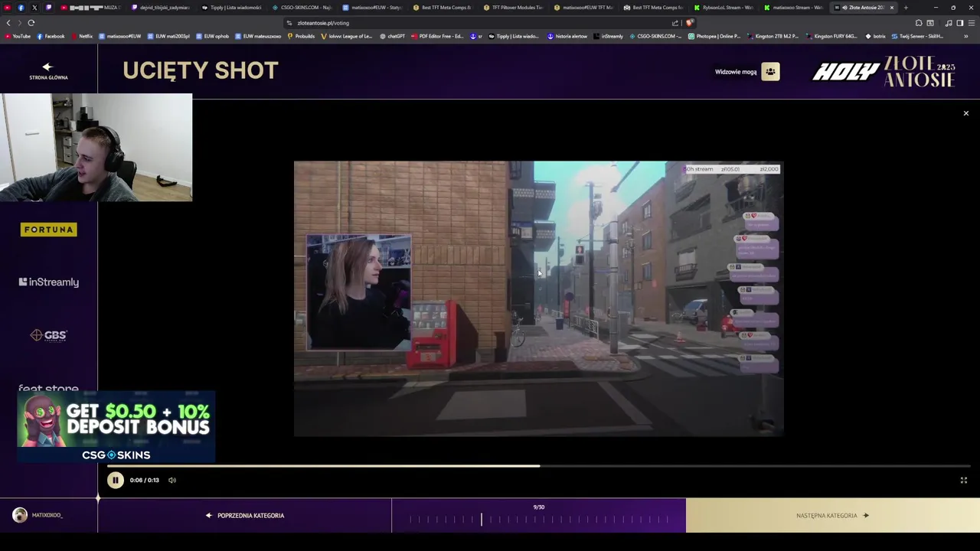Open lolvvv League of Legends bookmark
The image size is (980, 551).
[x=347, y=36]
